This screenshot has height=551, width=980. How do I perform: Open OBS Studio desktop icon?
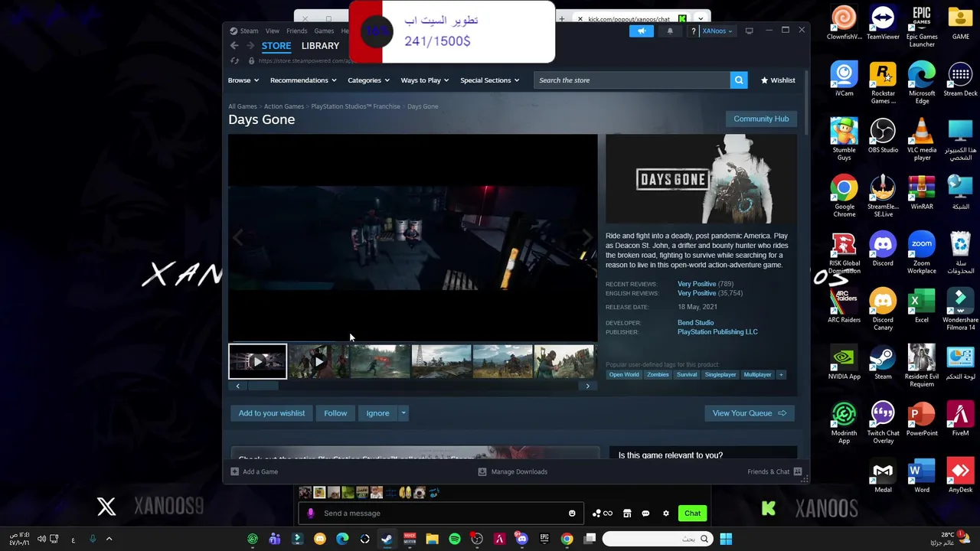(883, 135)
